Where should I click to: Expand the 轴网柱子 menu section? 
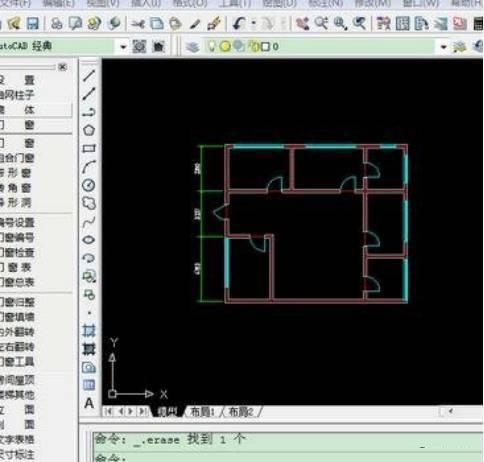pos(17,95)
